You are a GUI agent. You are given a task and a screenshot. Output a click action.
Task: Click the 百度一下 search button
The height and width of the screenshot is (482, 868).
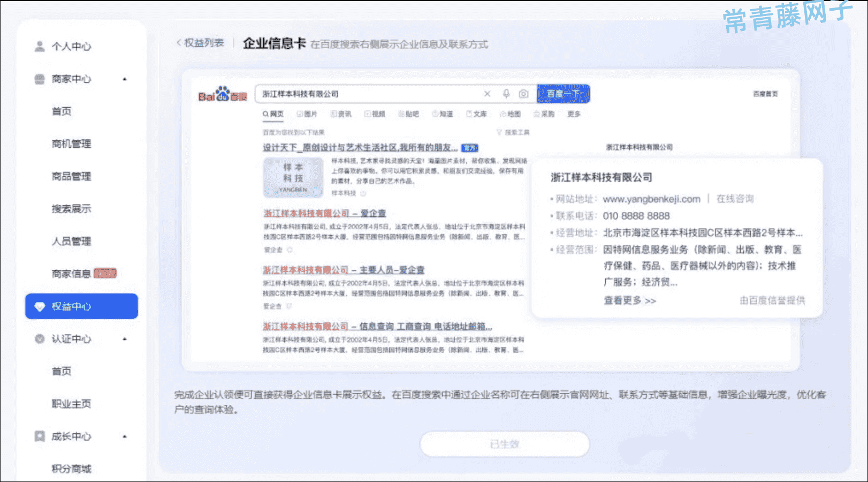564,94
